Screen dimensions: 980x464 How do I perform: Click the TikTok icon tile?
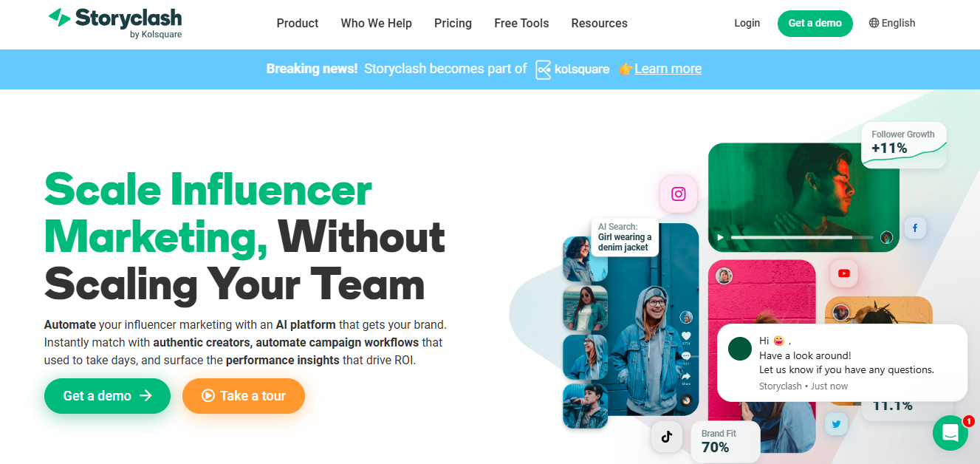pos(667,437)
